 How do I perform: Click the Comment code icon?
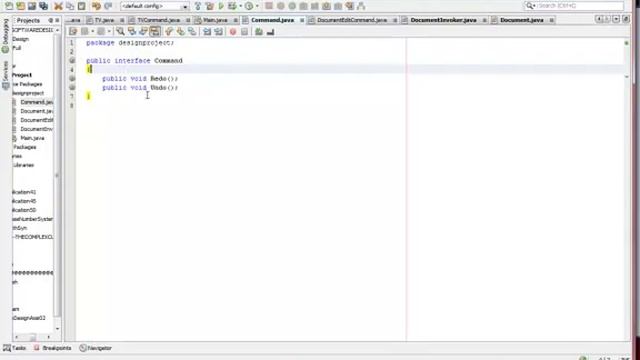click(259, 32)
